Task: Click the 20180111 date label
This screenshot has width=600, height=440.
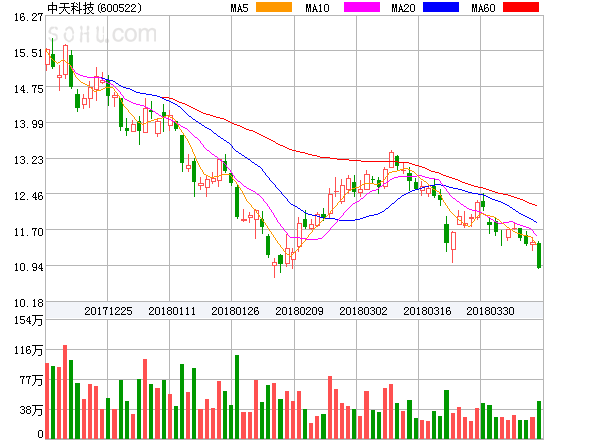Action: [x=172, y=311]
